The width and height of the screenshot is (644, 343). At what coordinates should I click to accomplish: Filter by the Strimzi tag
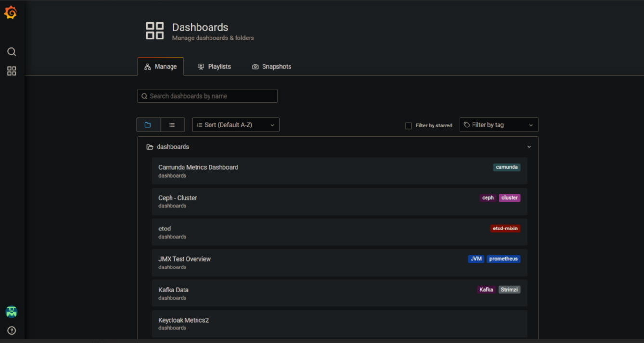click(x=509, y=290)
